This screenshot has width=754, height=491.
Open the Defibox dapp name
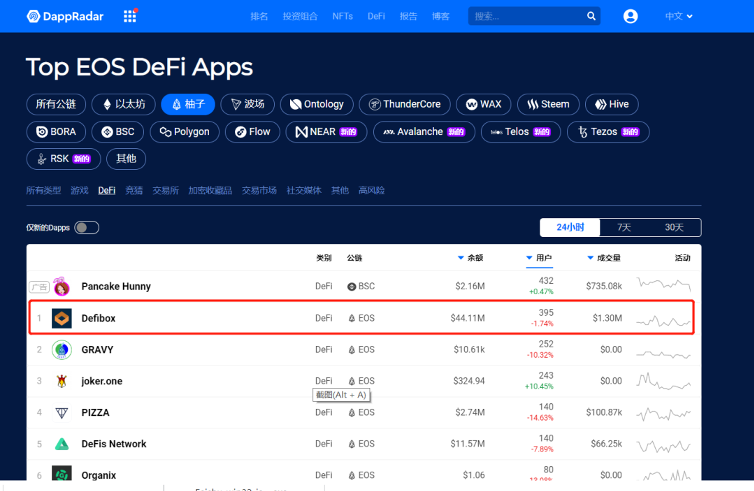pyautogui.click(x=98, y=318)
